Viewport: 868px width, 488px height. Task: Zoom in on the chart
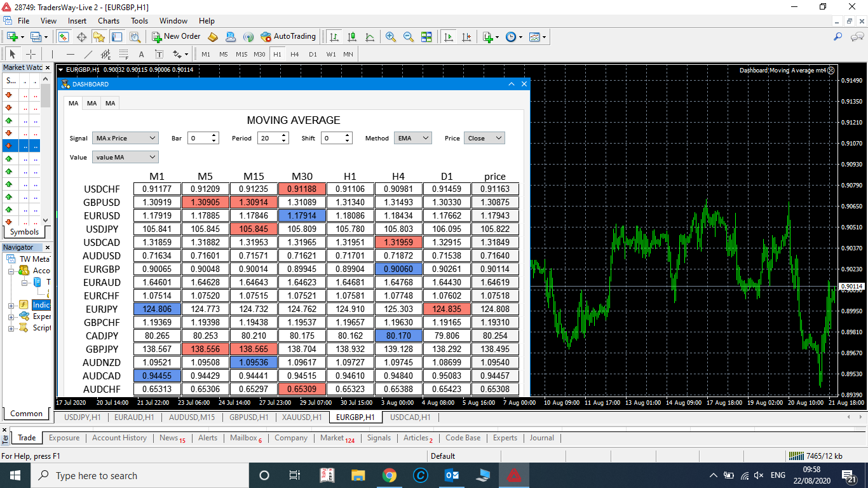coord(391,37)
